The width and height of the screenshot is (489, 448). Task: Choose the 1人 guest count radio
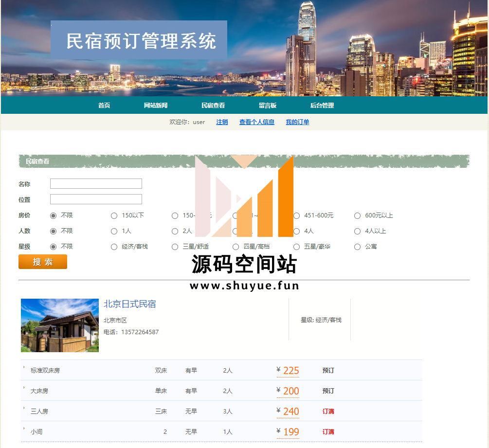click(x=114, y=232)
